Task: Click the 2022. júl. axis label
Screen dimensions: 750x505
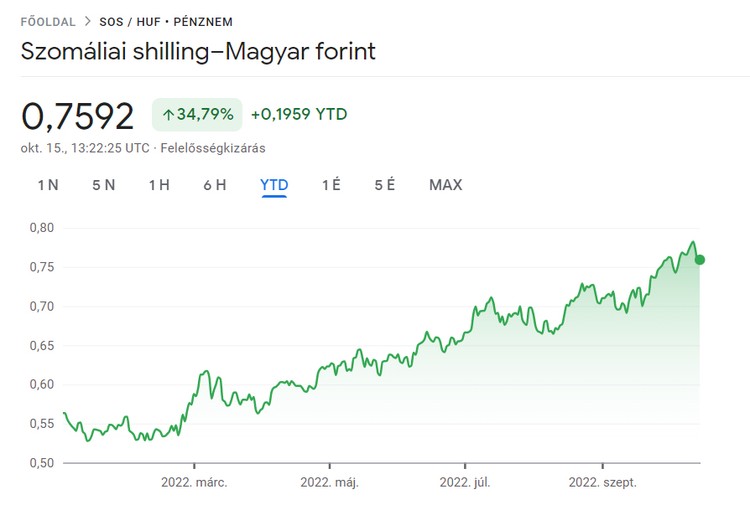Action: (x=465, y=482)
